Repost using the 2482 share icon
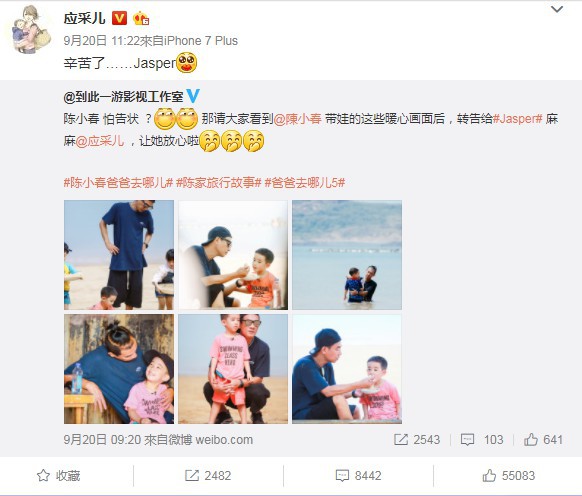This screenshot has width=582, height=496. 208,476
